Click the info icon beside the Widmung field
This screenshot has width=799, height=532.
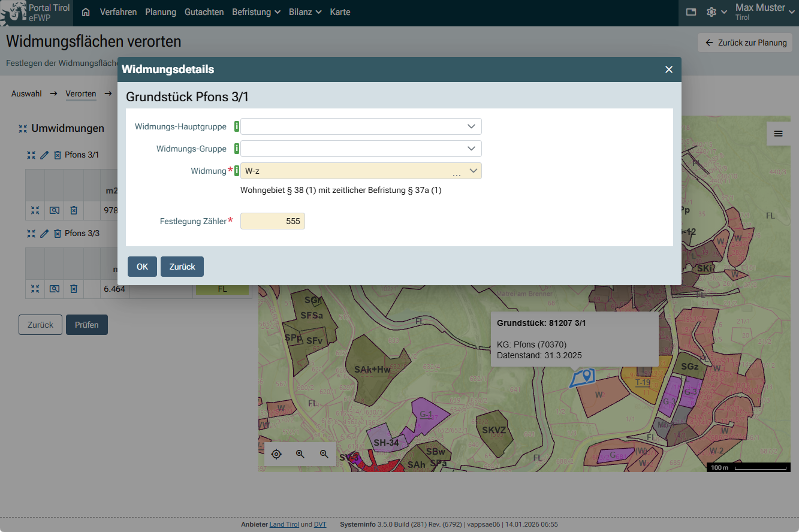pyautogui.click(x=236, y=171)
